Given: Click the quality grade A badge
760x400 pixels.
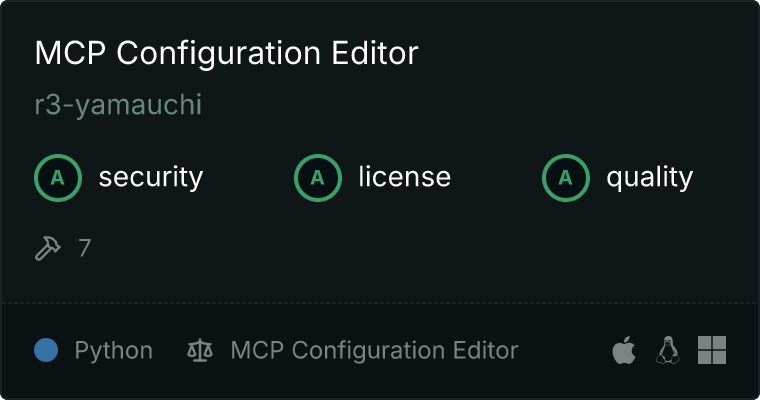Looking at the screenshot, I should tap(566, 178).
